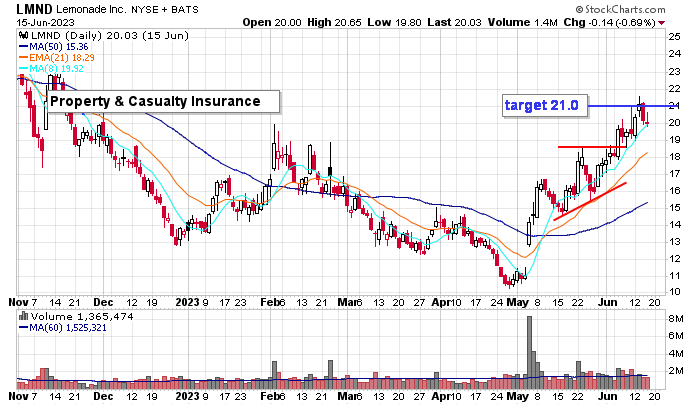Click the rising red trendline under late-May candles
700x405 pixels.
point(590,201)
